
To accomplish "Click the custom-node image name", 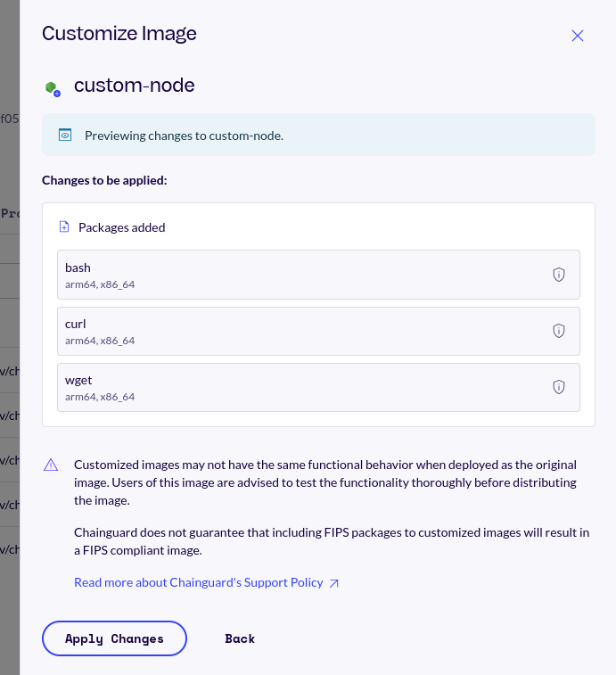I will pos(134,86).
